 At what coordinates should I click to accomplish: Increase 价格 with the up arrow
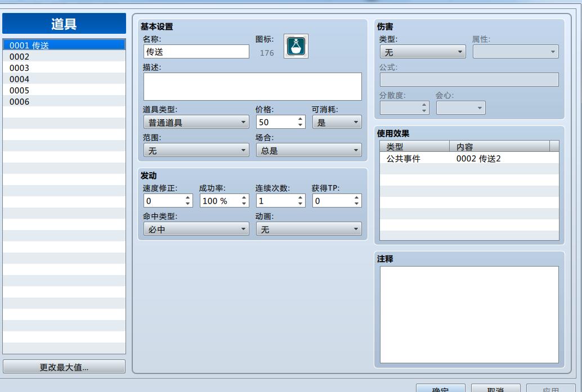(300, 119)
